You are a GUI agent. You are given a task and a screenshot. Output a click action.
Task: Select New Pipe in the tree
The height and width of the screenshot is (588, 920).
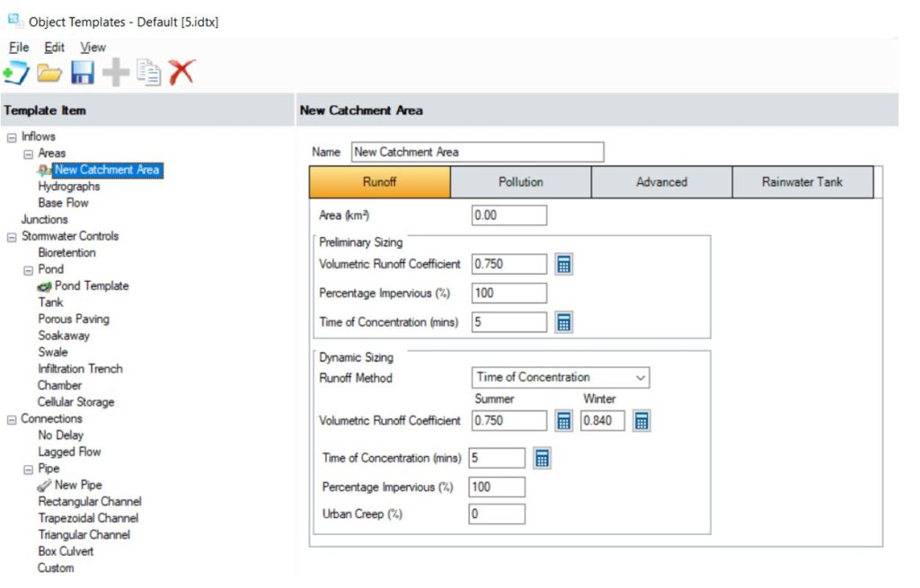pyautogui.click(x=79, y=486)
